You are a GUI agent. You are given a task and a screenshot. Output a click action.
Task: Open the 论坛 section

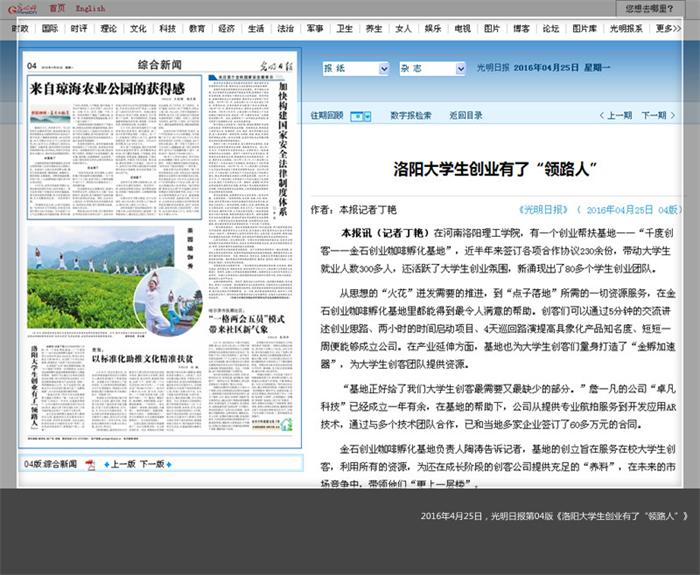[550, 29]
